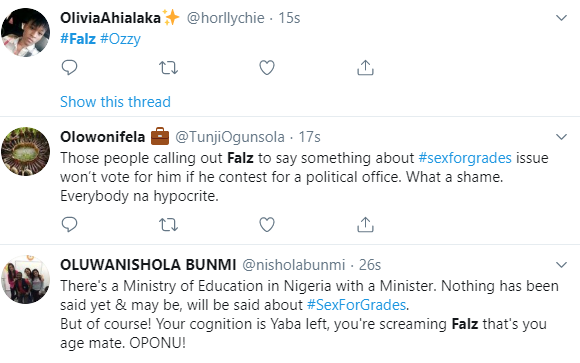Share Olowonifela's tweet via share icon
Viewport: 580px width, 363px height.
coord(365,225)
